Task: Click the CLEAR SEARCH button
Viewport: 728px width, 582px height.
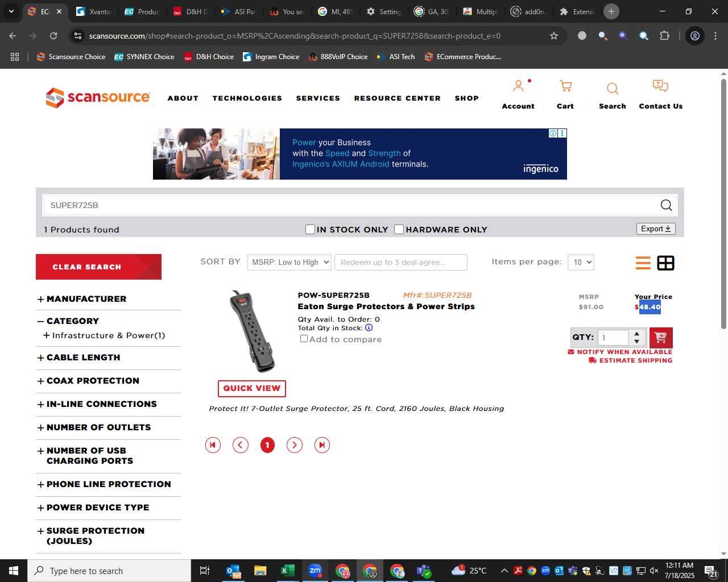Action: pos(98,267)
